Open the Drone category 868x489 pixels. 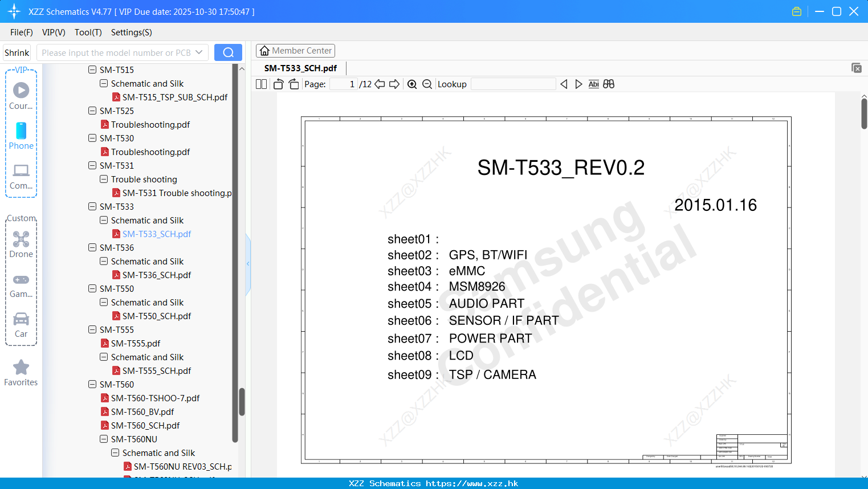click(21, 239)
